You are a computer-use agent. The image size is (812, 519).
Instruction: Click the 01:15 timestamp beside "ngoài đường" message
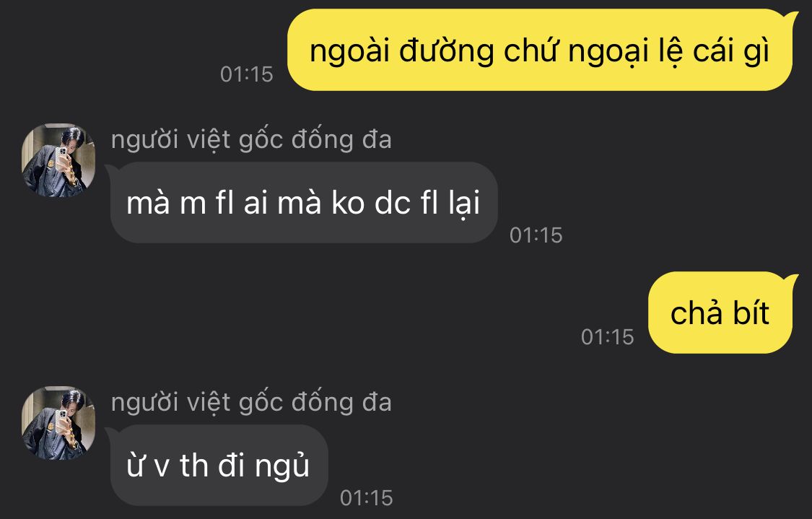click(x=247, y=74)
